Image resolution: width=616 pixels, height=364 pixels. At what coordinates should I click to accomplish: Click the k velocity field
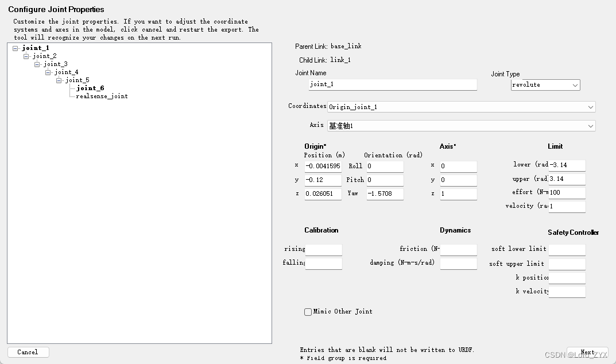[x=567, y=292]
